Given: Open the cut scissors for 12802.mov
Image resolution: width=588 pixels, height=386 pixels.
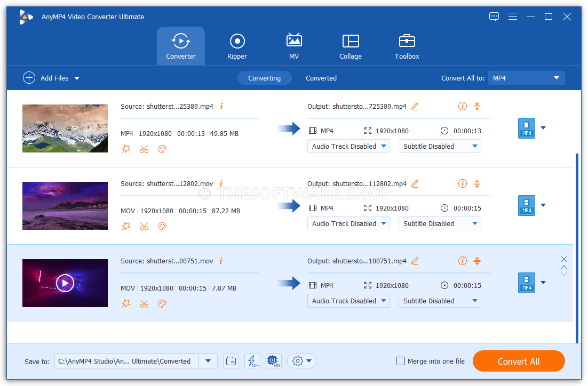Looking at the screenshot, I should (x=144, y=227).
